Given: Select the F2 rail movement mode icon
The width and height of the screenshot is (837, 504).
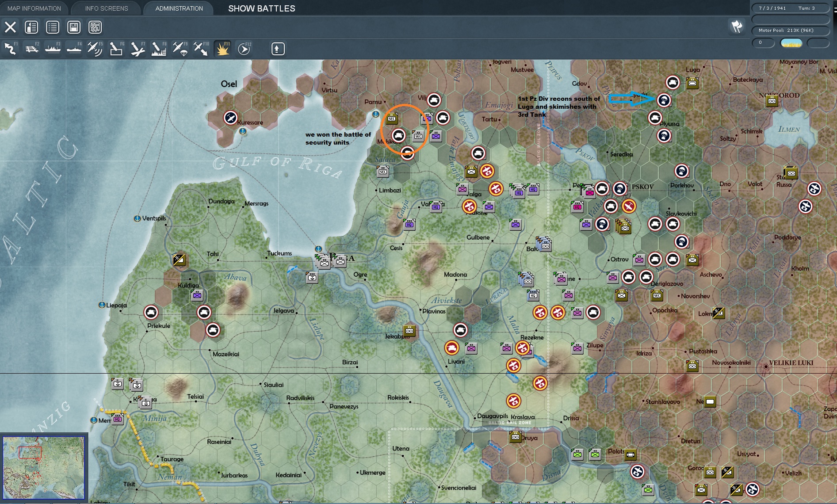Looking at the screenshot, I should 31,49.
